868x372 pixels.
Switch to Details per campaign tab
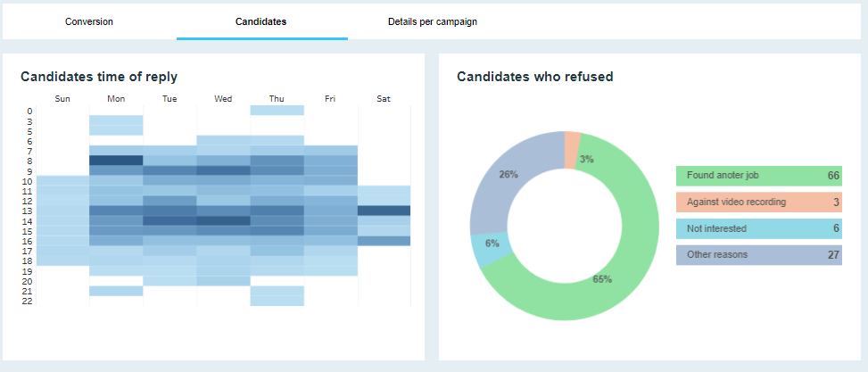(x=433, y=21)
